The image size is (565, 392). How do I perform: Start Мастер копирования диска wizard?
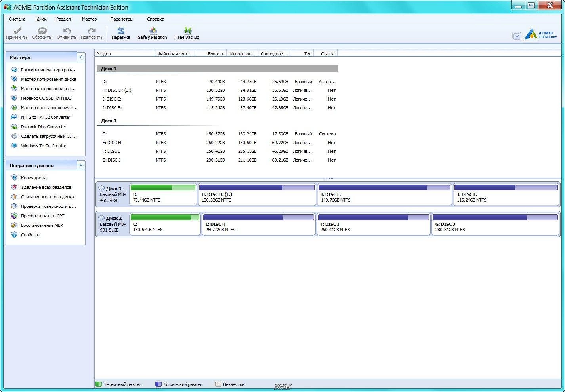44,79
